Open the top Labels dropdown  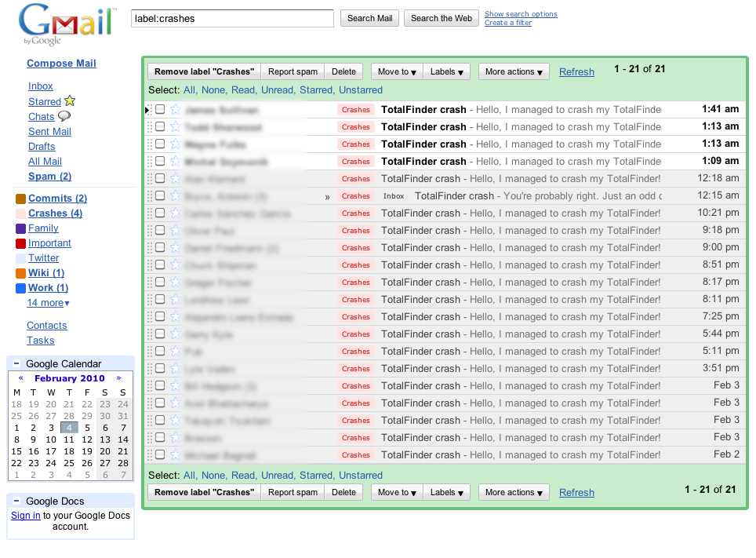[x=447, y=72]
